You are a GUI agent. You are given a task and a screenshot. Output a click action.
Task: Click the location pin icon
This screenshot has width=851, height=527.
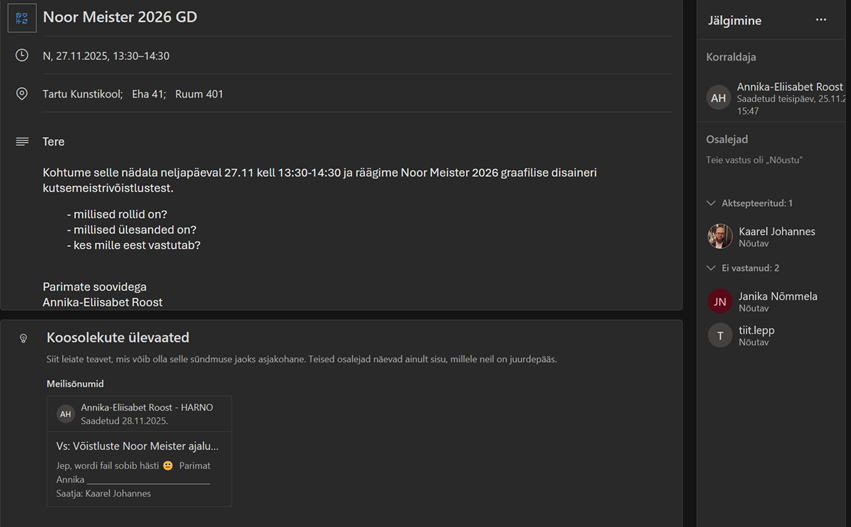[x=22, y=94]
